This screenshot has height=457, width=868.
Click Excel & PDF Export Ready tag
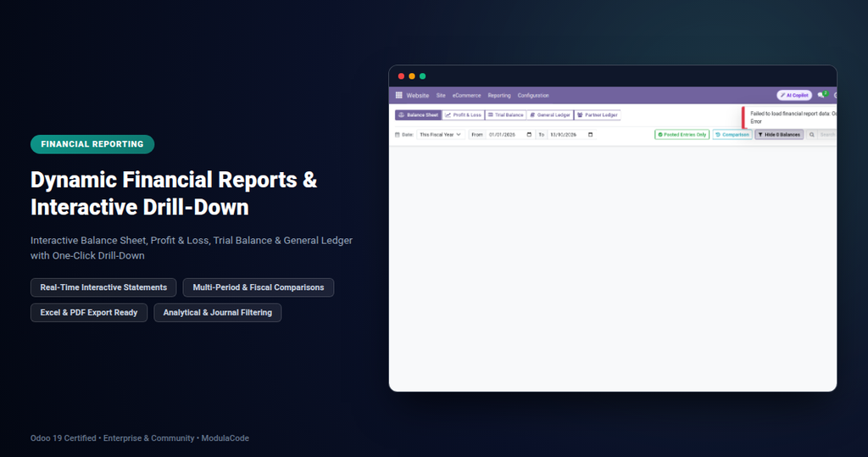pos(88,312)
